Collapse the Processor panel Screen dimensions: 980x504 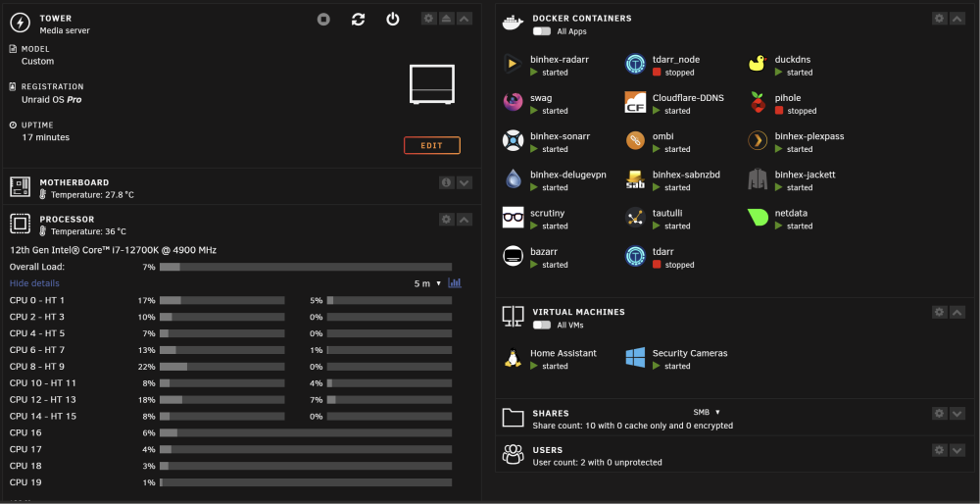tap(465, 220)
